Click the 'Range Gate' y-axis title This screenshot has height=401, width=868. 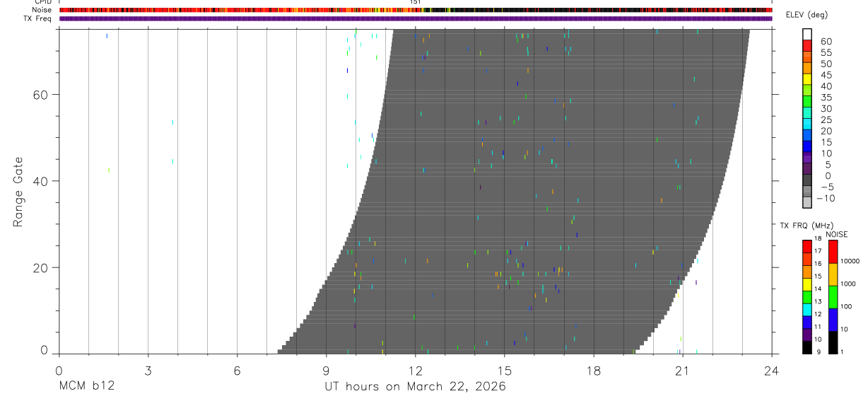18,192
